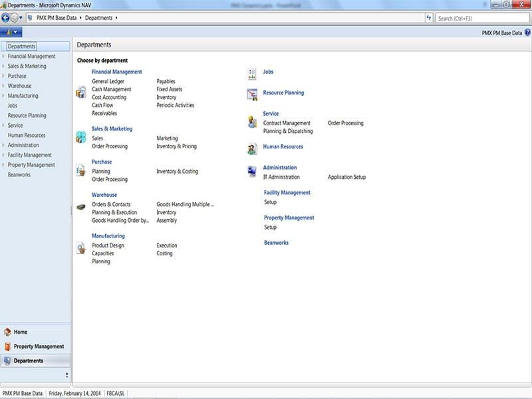Click the date Friday, February 14, 2014
This screenshot has width=532, height=399.
[x=74, y=393]
